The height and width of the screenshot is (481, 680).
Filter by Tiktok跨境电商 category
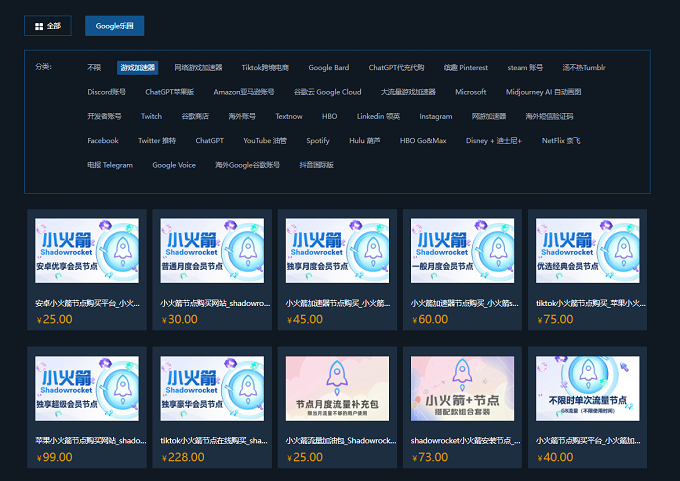[x=265, y=67]
